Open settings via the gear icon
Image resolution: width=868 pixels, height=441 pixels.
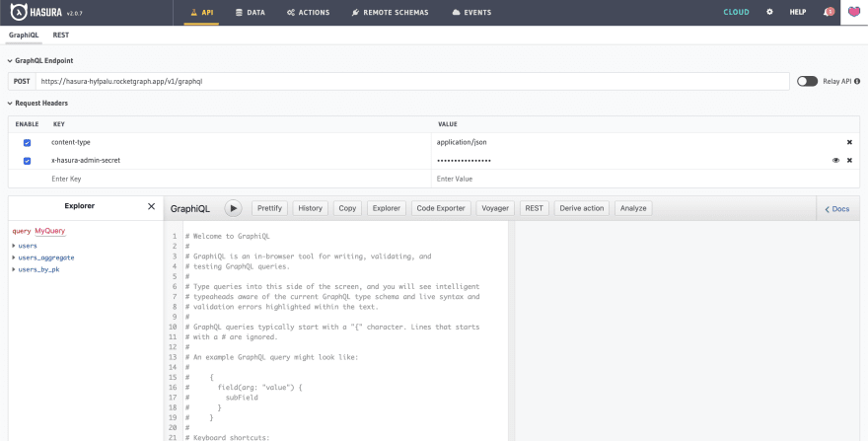(x=769, y=12)
